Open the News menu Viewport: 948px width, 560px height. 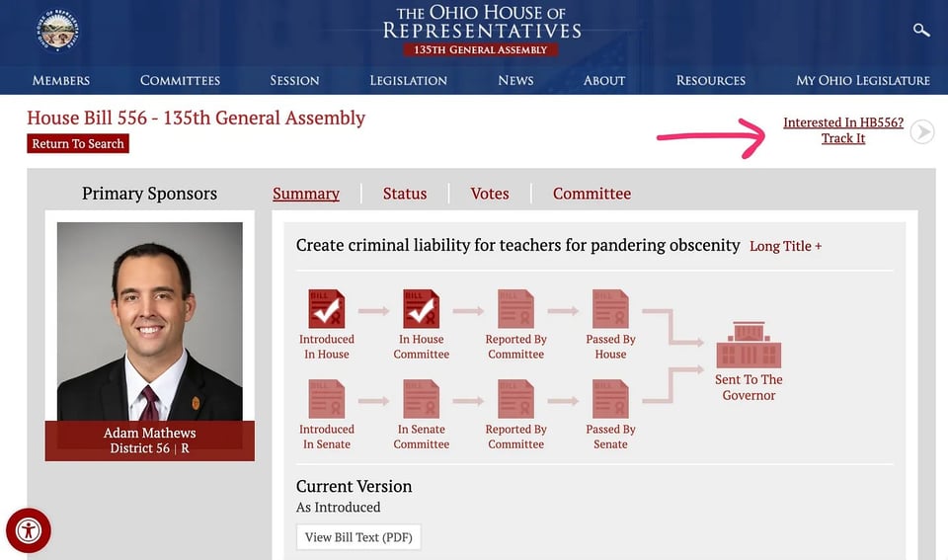(x=515, y=80)
